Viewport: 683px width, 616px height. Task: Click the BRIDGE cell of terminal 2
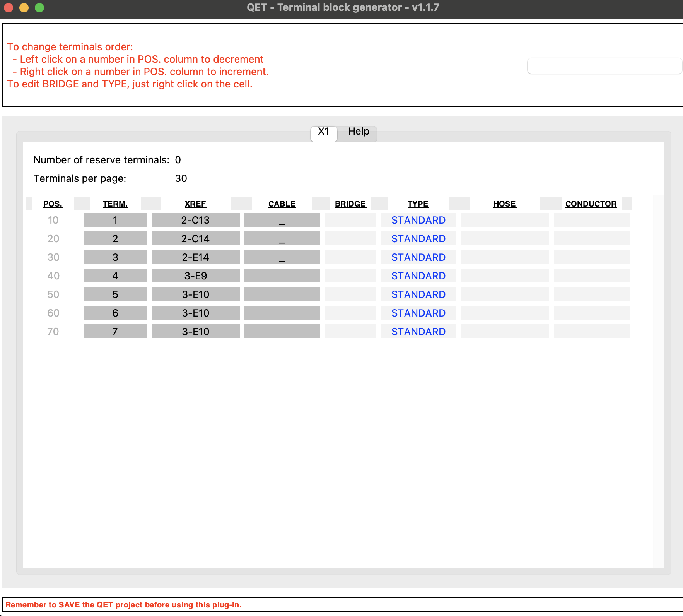pyautogui.click(x=350, y=239)
